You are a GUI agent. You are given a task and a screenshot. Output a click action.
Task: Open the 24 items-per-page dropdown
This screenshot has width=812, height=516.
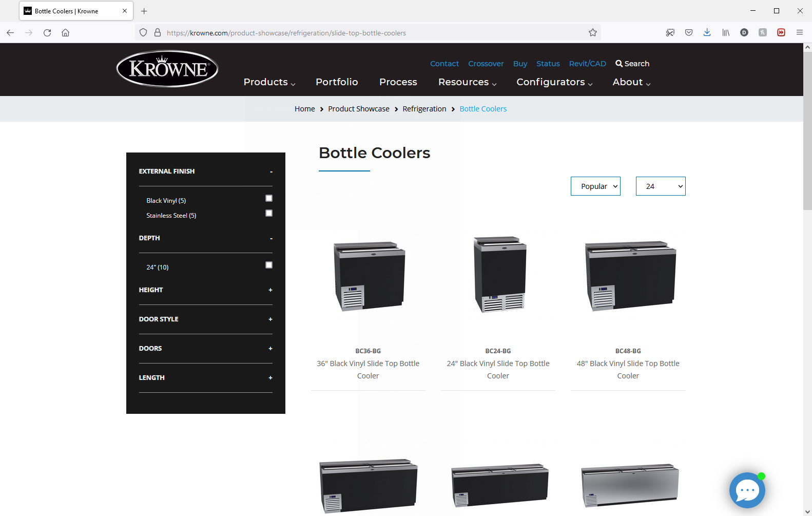tap(661, 186)
